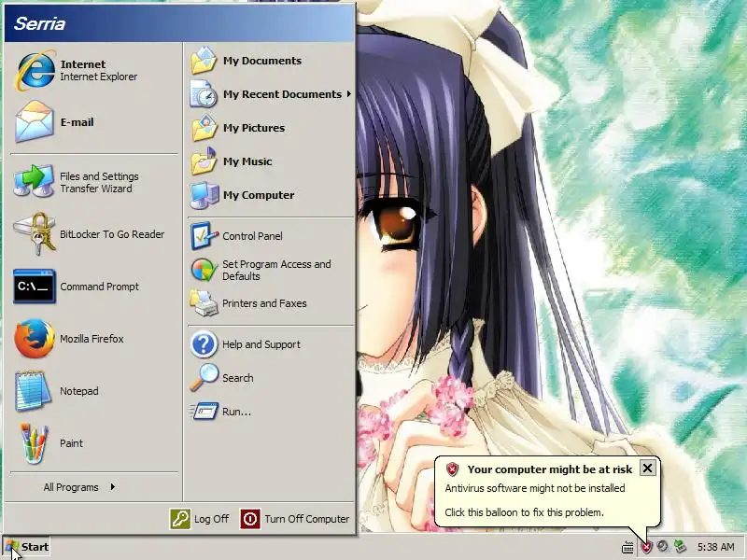Open Printers and Faxes icon
Viewport: 747px width, 560px height.
204,303
